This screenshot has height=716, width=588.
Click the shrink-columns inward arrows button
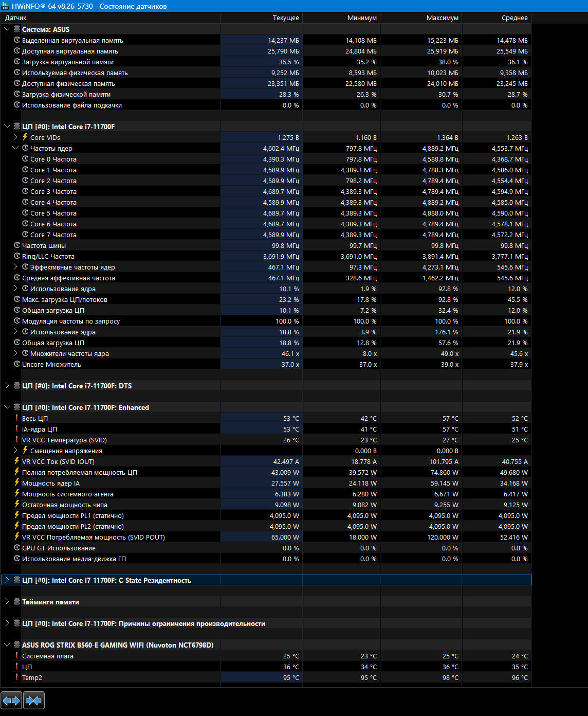(34, 701)
